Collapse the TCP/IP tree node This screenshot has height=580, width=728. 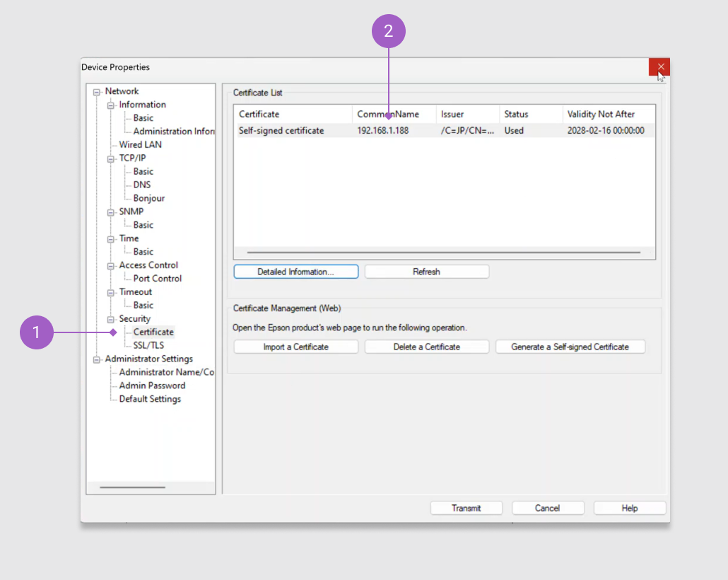pos(110,159)
